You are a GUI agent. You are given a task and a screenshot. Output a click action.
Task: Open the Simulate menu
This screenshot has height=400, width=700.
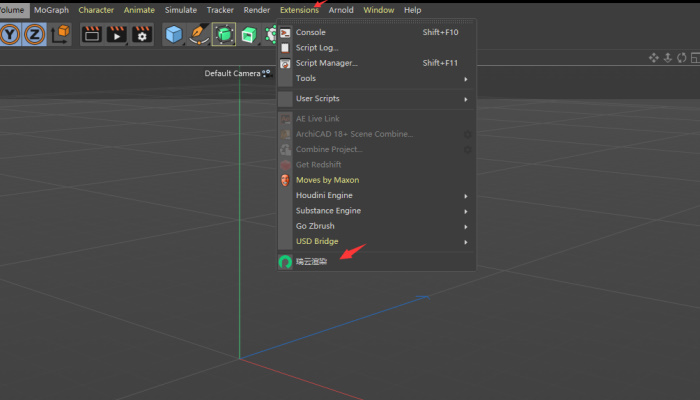pyautogui.click(x=181, y=10)
